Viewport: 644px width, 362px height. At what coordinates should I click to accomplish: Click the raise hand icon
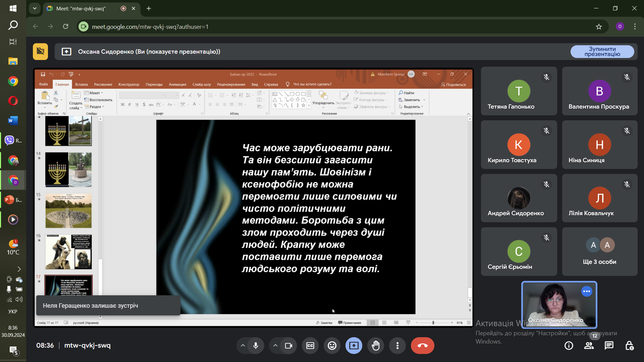[376, 346]
